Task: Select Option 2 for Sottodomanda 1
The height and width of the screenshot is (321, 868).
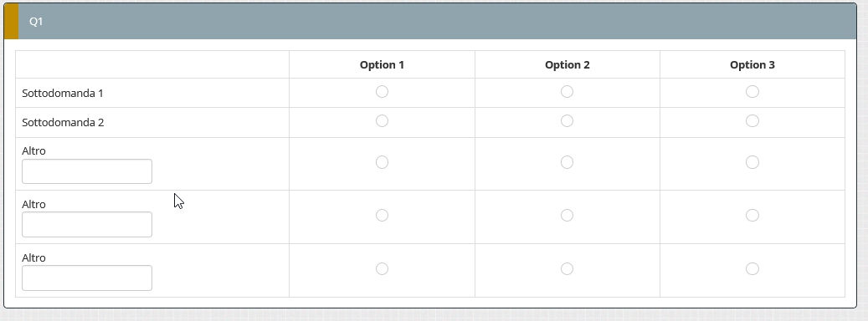Action: [567, 92]
